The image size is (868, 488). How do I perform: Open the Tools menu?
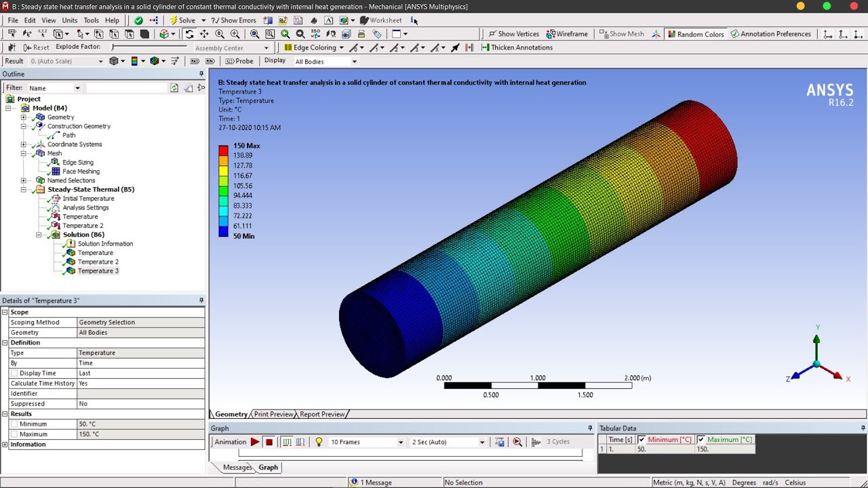click(x=91, y=20)
